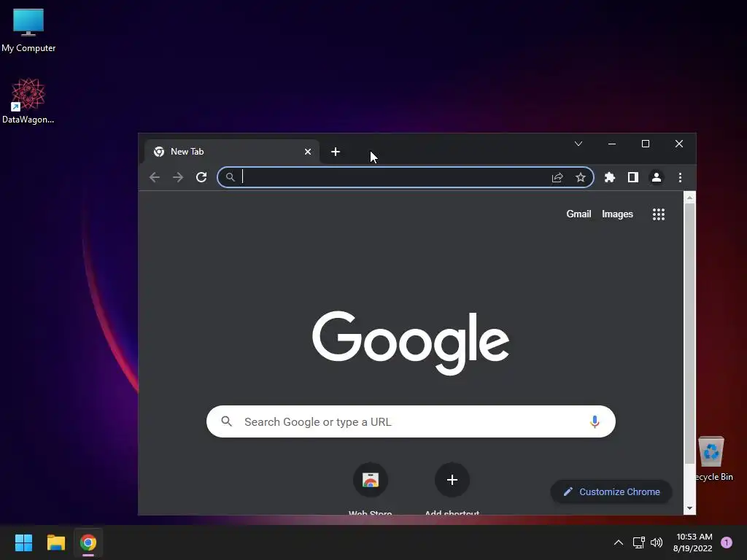This screenshot has height=560, width=747.
Task: Open the tab search dropdown chevron
Action: click(578, 144)
